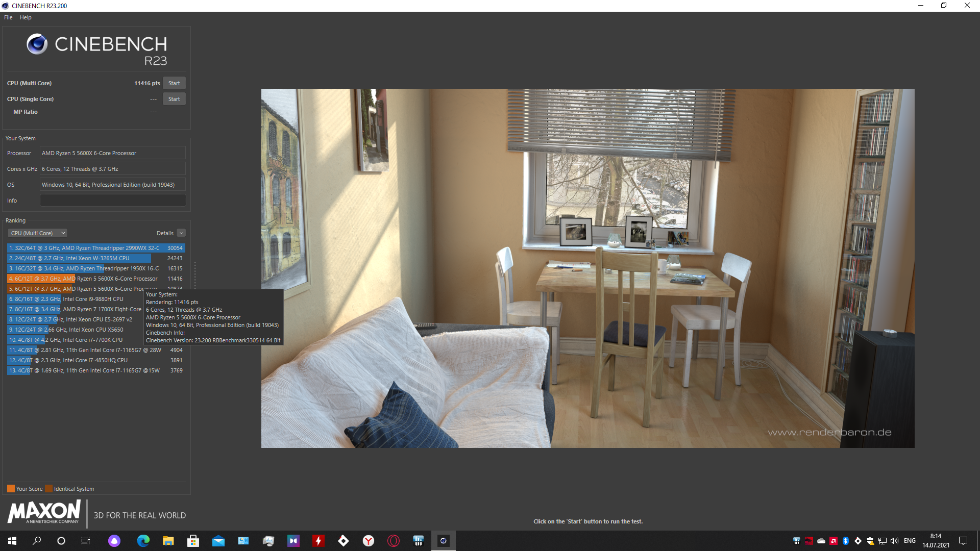
Task: Expand the ranking Details arrow button
Action: (x=181, y=233)
